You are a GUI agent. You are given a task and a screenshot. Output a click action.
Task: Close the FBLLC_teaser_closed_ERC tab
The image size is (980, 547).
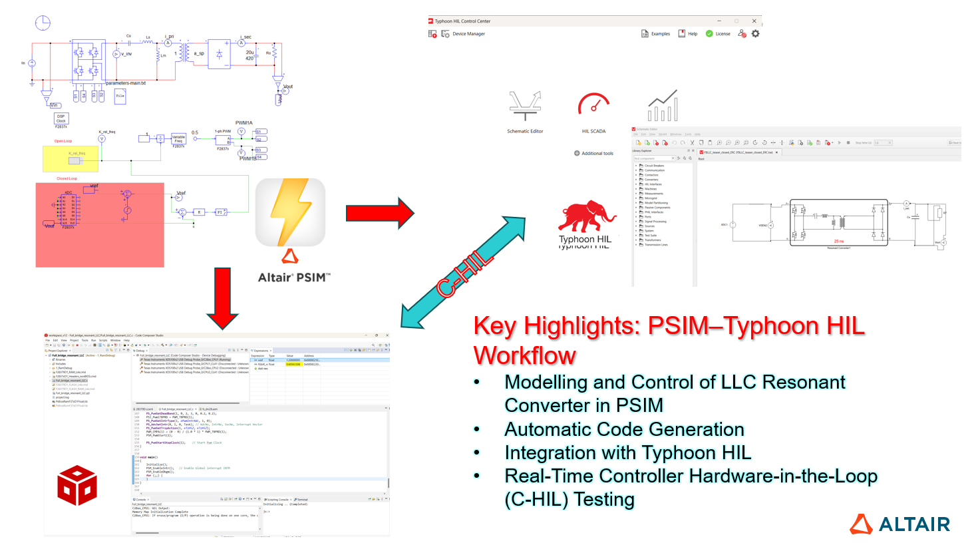coord(776,152)
